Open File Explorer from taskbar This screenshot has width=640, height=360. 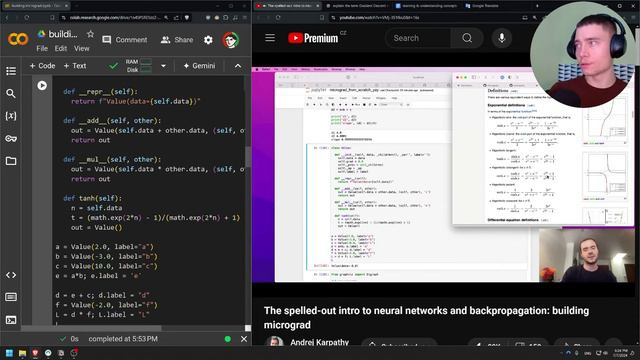[22, 353]
